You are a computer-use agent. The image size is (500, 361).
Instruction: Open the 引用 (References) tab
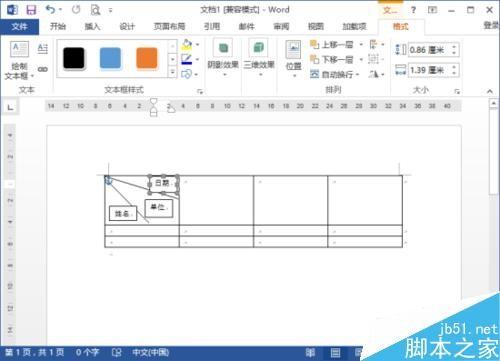pos(212,26)
